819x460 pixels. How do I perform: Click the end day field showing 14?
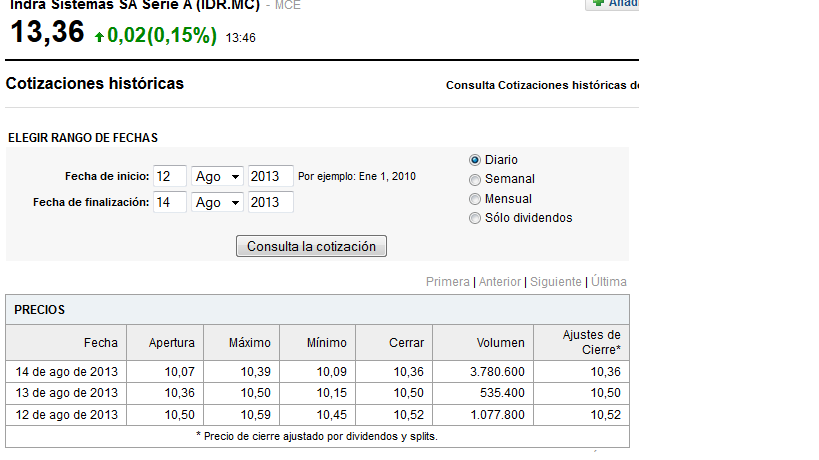170,202
